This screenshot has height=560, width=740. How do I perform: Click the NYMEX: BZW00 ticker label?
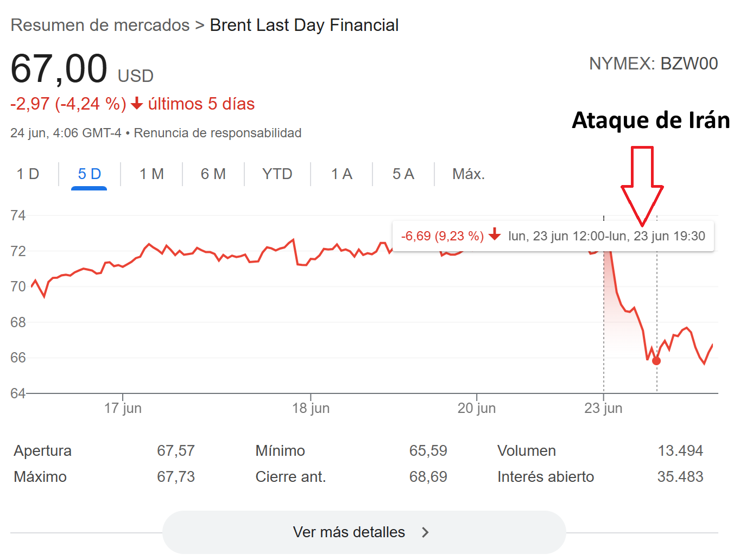tap(653, 64)
